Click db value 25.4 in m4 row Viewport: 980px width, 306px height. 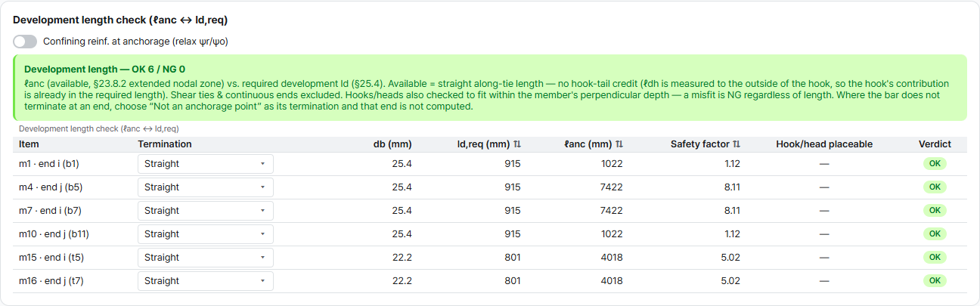(x=402, y=187)
